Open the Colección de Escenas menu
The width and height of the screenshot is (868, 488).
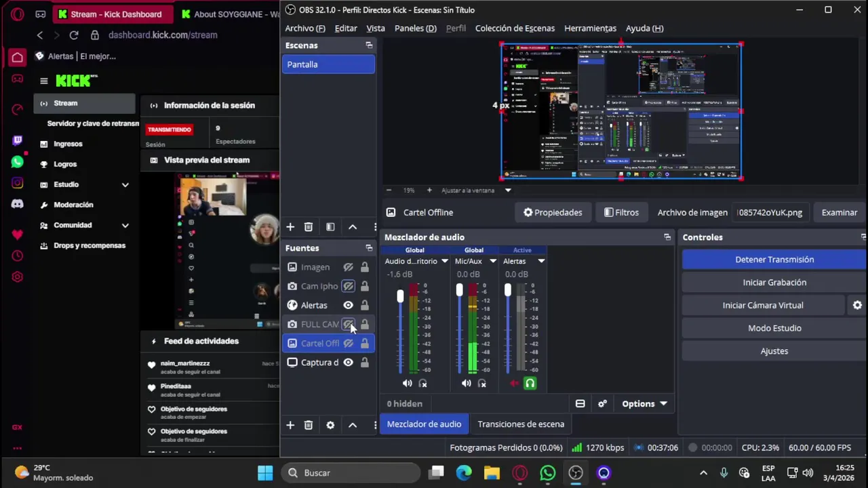(x=515, y=28)
